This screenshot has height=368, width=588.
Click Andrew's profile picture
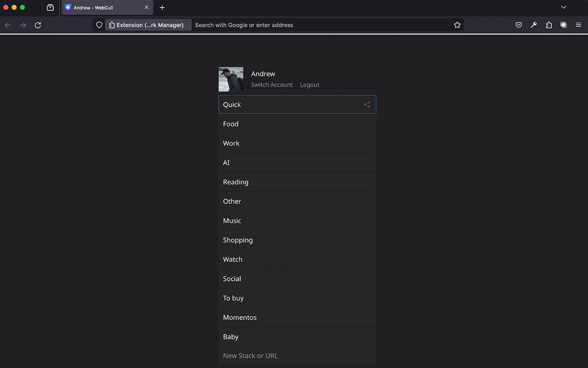coord(231,79)
